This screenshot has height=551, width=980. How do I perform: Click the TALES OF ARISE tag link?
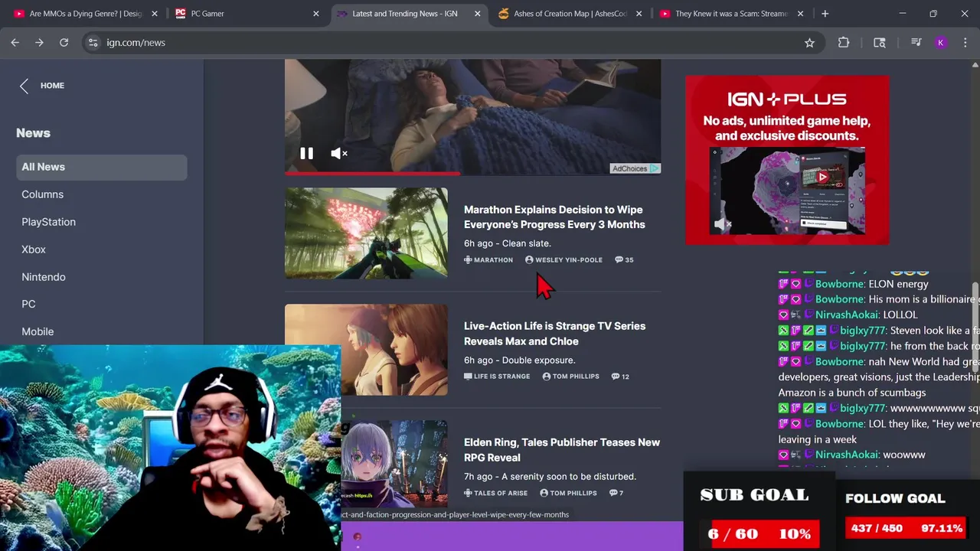point(495,493)
